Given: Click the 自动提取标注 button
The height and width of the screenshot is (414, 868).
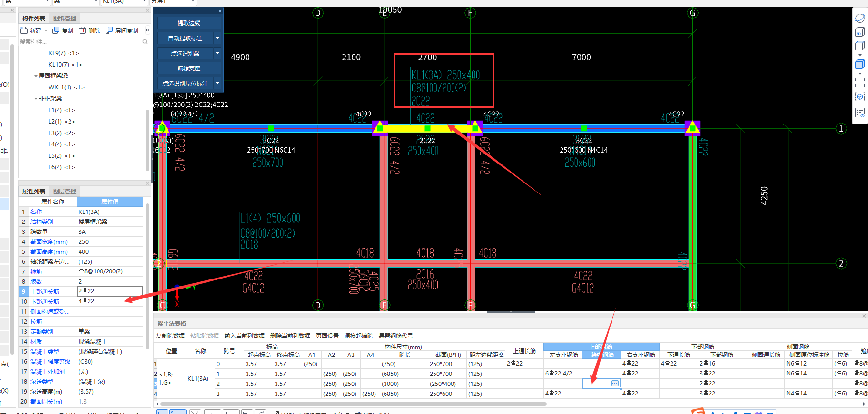Looking at the screenshot, I should tap(185, 38).
